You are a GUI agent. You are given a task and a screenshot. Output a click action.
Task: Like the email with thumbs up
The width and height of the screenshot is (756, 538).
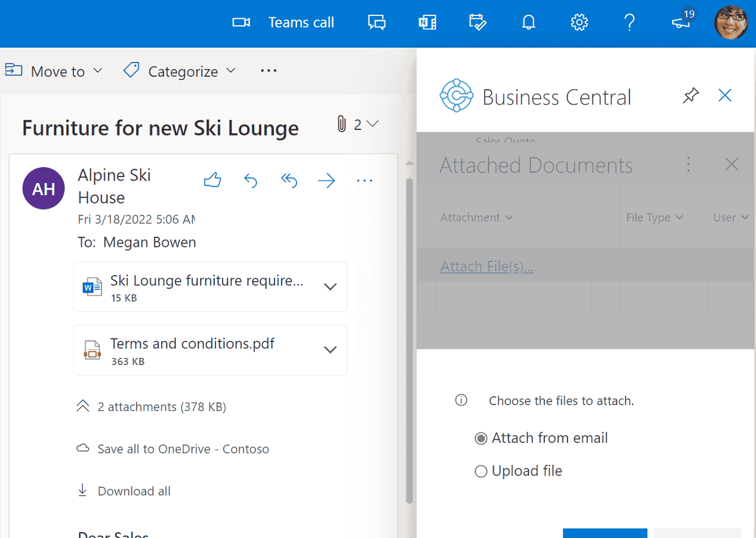click(x=212, y=181)
